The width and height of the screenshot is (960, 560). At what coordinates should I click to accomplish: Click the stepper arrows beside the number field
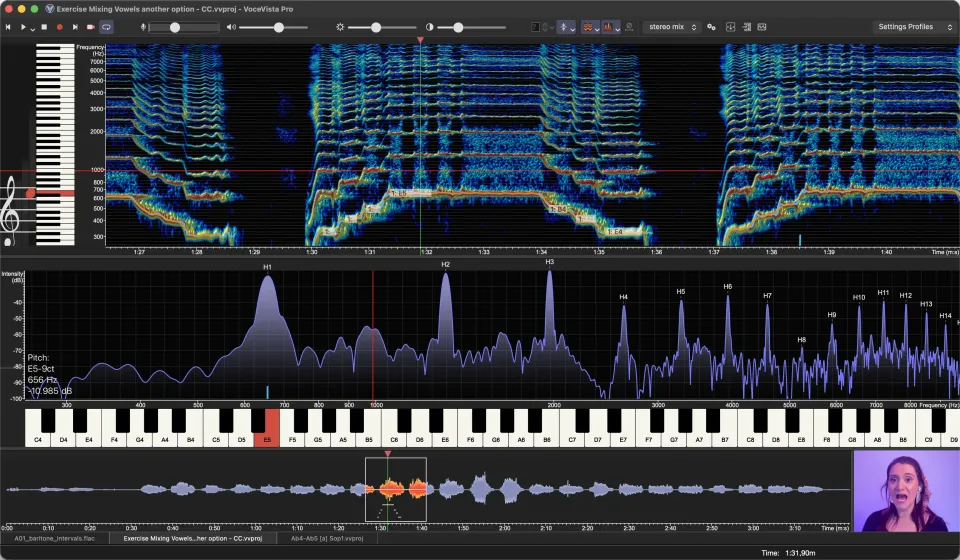[545, 27]
